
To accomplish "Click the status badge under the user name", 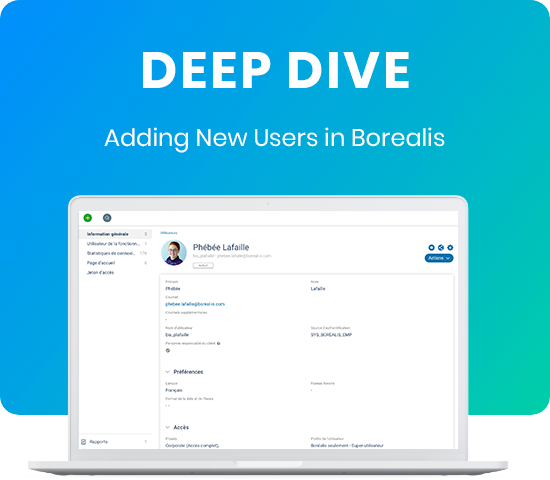I will point(203,266).
